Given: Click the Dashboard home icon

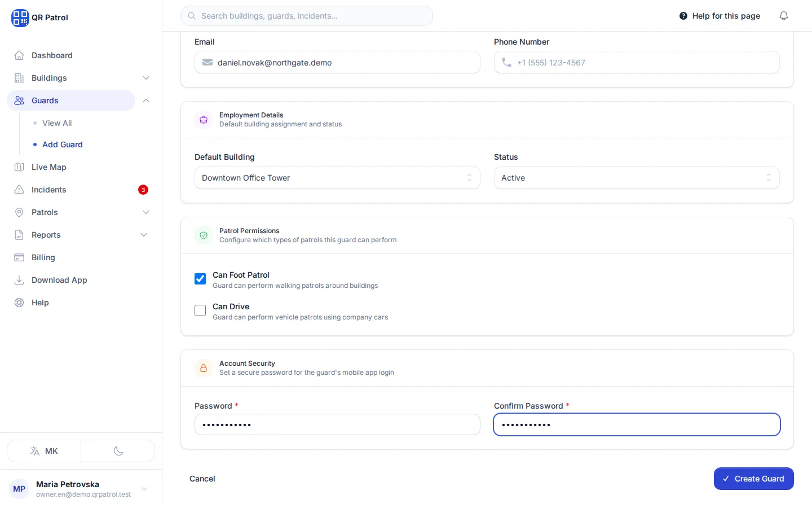Looking at the screenshot, I should (19, 55).
